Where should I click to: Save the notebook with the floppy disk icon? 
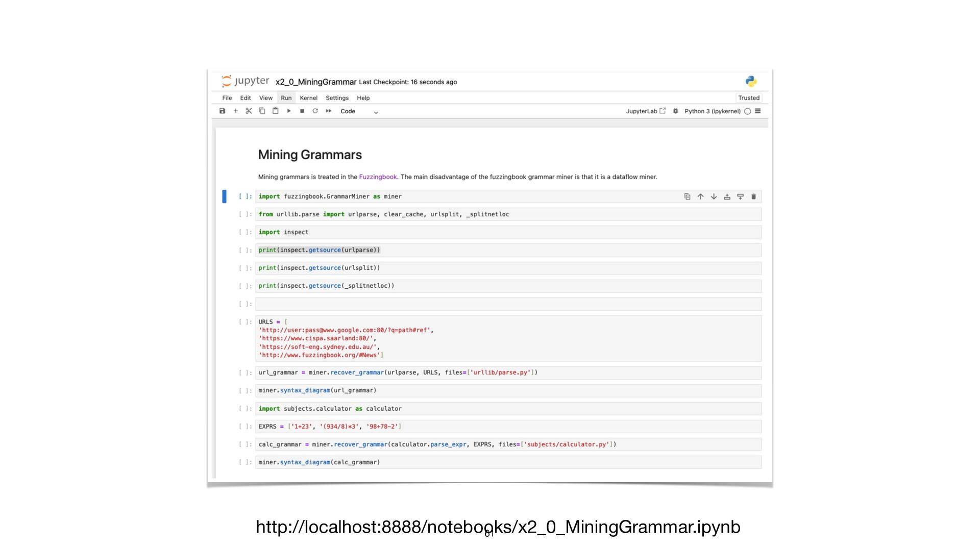coord(222,111)
